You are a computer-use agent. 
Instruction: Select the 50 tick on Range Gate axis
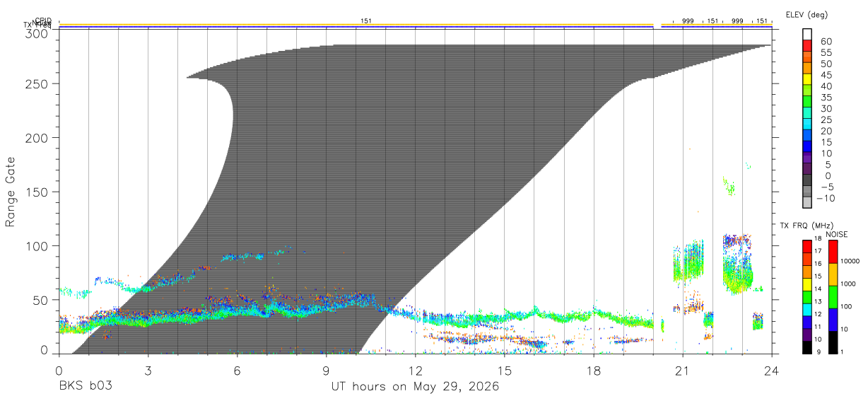point(41,301)
